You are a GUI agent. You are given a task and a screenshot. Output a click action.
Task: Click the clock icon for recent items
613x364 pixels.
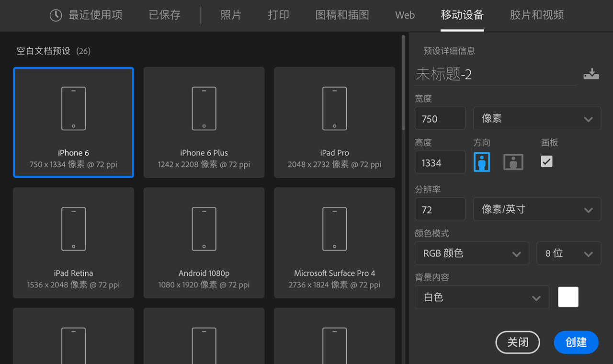pos(56,15)
